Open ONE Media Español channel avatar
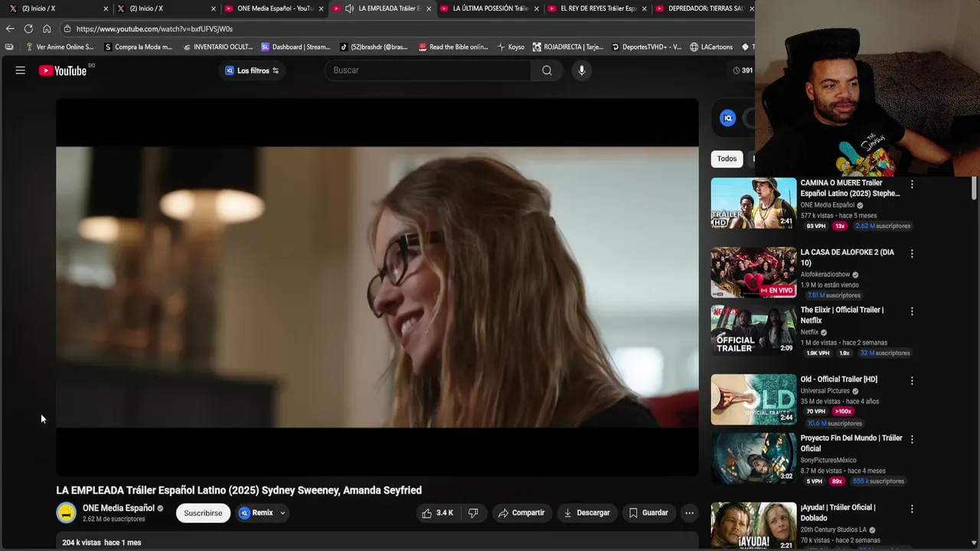Screen dimensions: 980x551 point(67,513)
